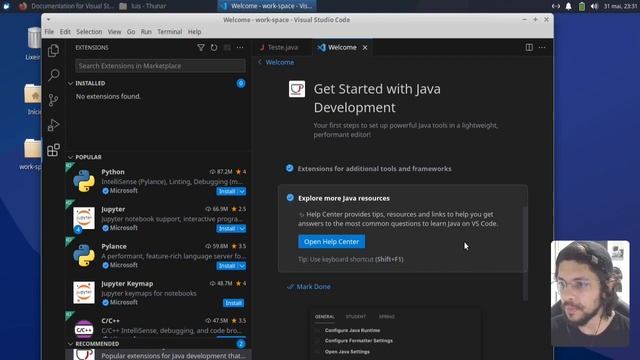Toggle step check for Extensions for additional tools
This screenshot has height=360, width=640.
point(289,168)
